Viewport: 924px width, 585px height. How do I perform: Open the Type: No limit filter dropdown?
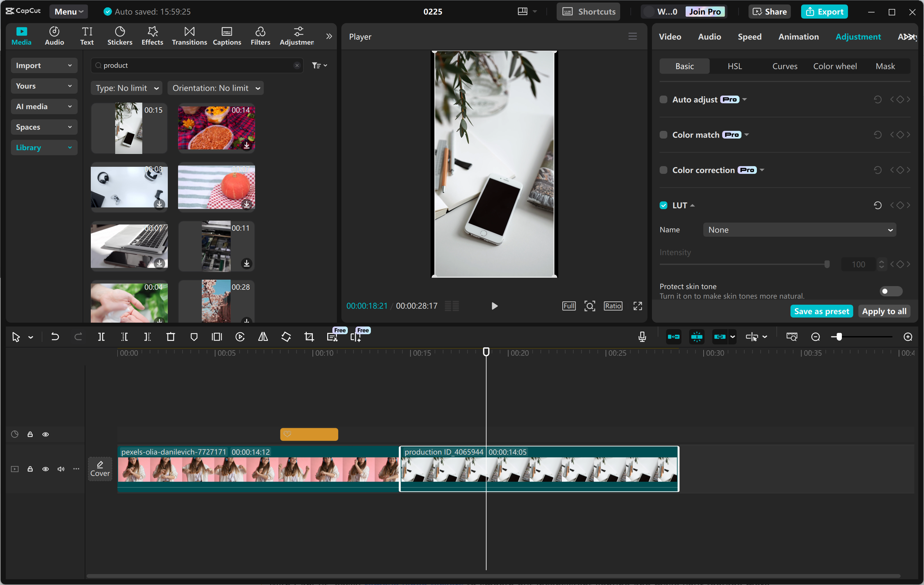pyautogui.click(x=126, y=88)
